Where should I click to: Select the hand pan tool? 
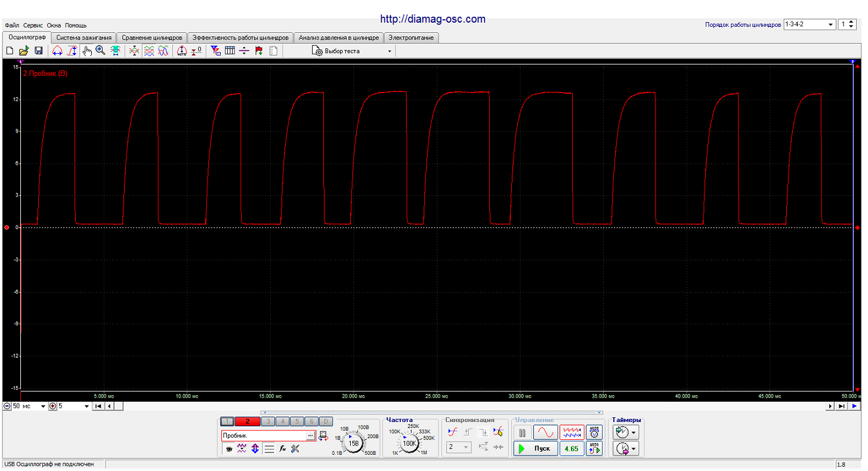(87, 51)
